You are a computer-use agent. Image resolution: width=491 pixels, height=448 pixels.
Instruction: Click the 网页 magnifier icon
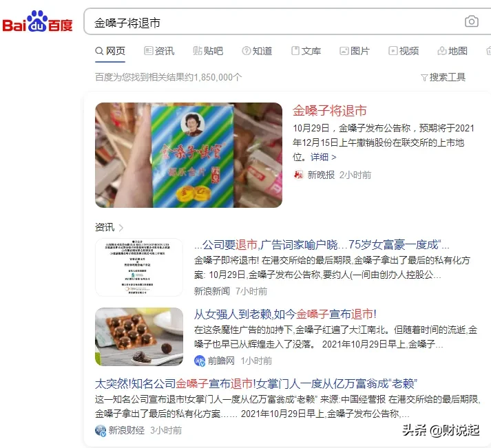(99, 51)
